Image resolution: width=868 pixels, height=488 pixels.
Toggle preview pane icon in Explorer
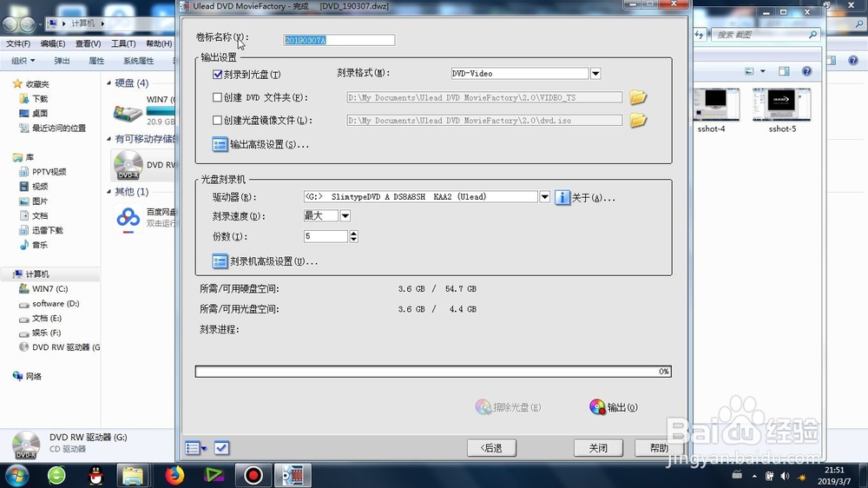784,71
